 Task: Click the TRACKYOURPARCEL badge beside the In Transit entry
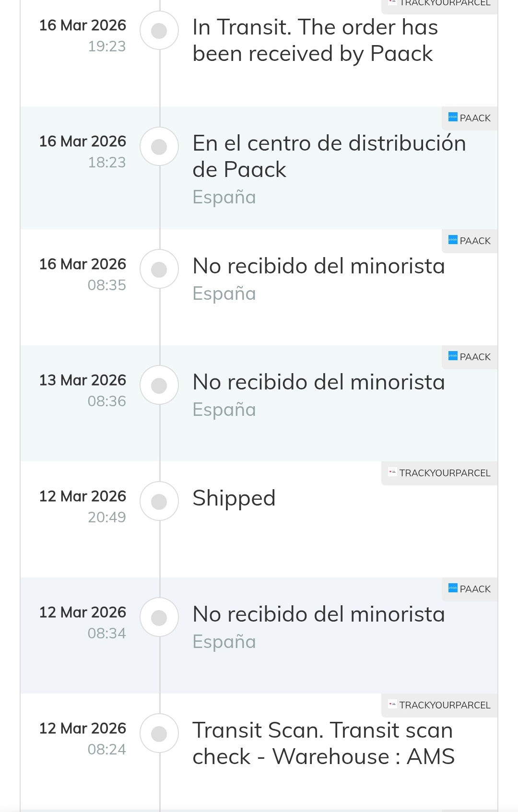(x=439, y=3)
